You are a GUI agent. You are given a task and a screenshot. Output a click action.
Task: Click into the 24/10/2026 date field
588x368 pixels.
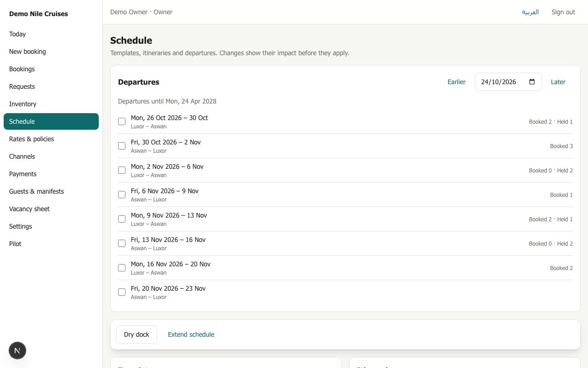(509, 82)
